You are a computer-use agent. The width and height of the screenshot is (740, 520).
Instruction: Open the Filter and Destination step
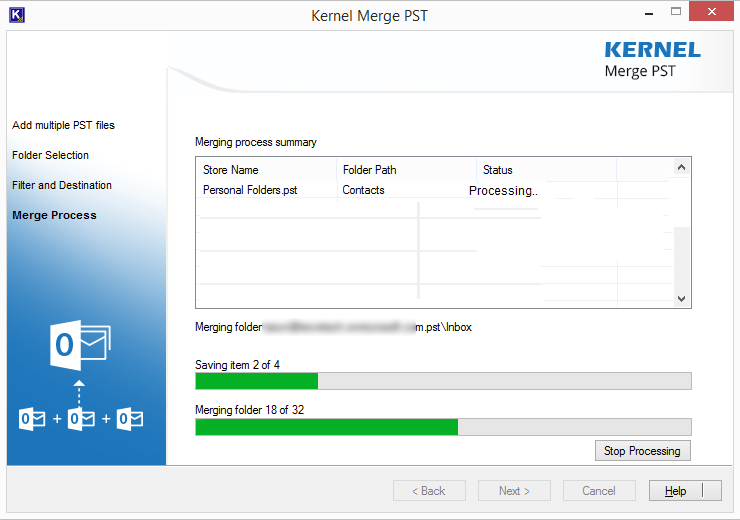62,185
